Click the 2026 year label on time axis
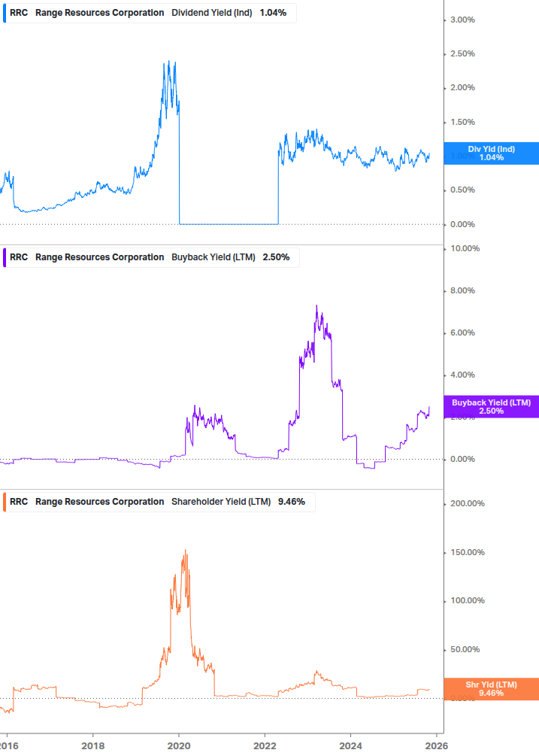 coord(437,746)
